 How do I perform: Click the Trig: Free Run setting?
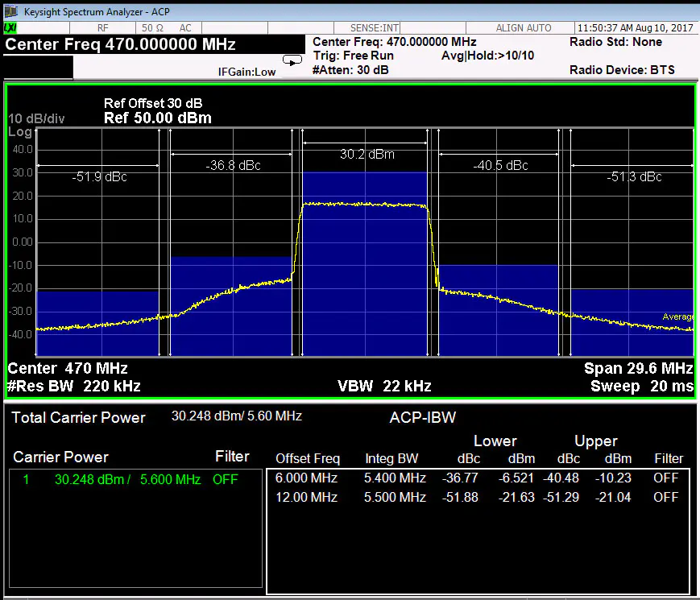pyautogui.click(x=353, y=56)
